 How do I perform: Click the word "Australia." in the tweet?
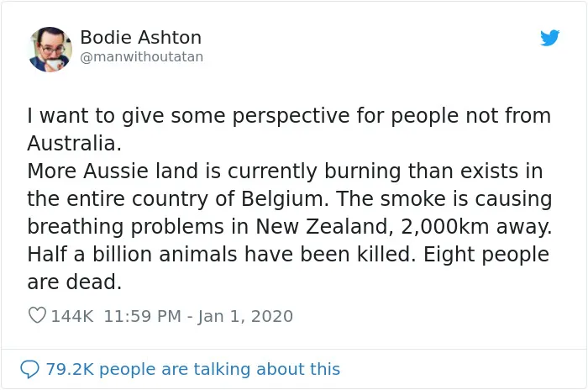[x=74, y=143]
